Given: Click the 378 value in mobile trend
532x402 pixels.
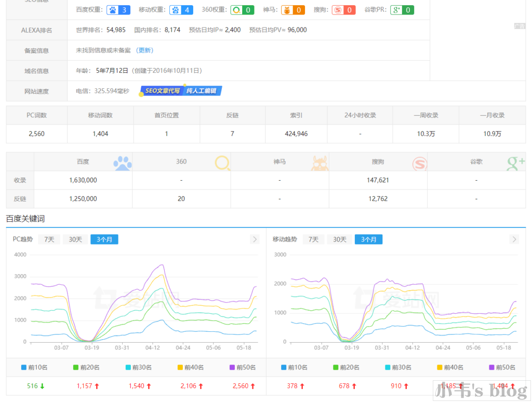Looking at the screenshot, I should tap(292, 386).
